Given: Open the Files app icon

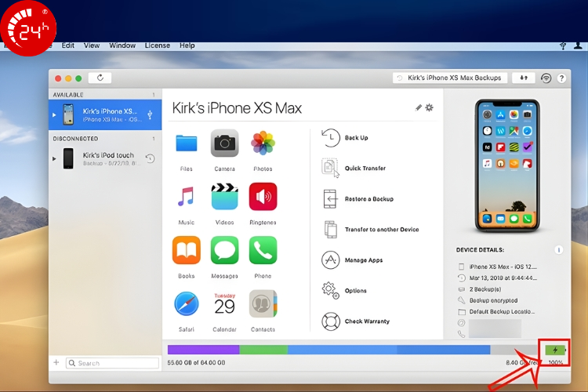Looking at the screenshot, I should point(187,143).
